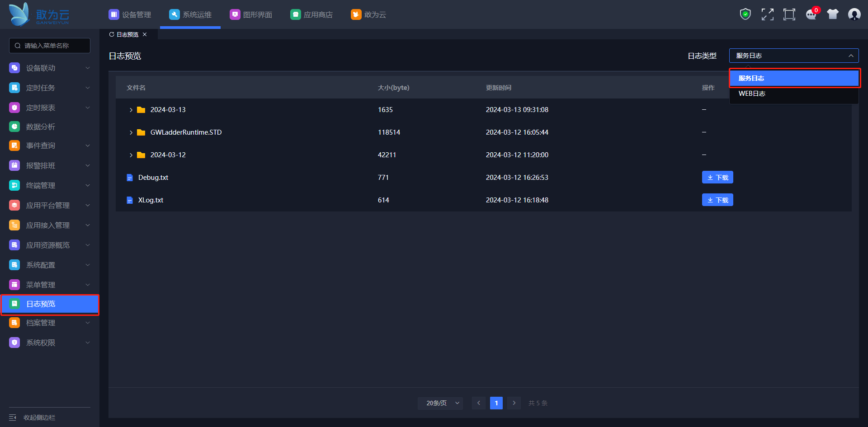Viewport: 868px width, 427px height.
Task: Open the 日志类型 dropdown showing 服务日志
Action: pos(794,56)
